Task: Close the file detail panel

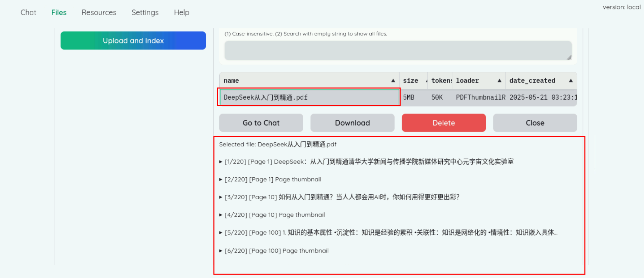Action: [x=535, y=123]
